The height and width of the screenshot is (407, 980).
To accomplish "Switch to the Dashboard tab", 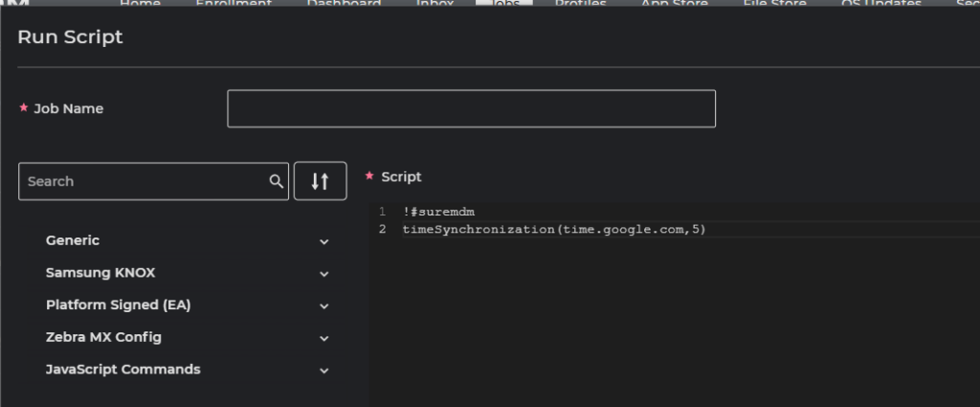I will (x=344, y=4).
